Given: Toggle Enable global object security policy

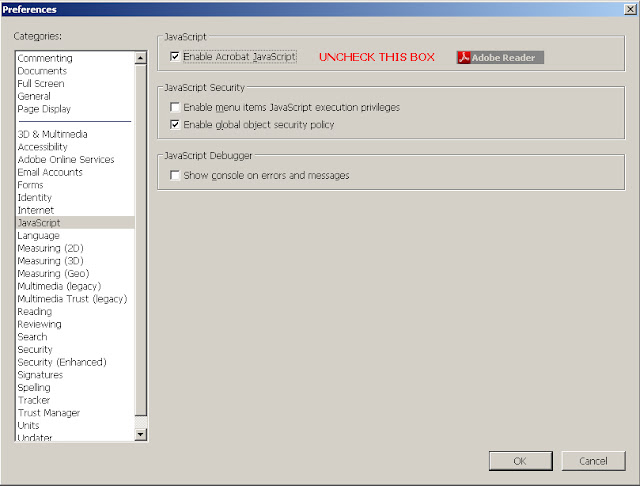Looking at the screenshot, I should click(x=175, y=124).
